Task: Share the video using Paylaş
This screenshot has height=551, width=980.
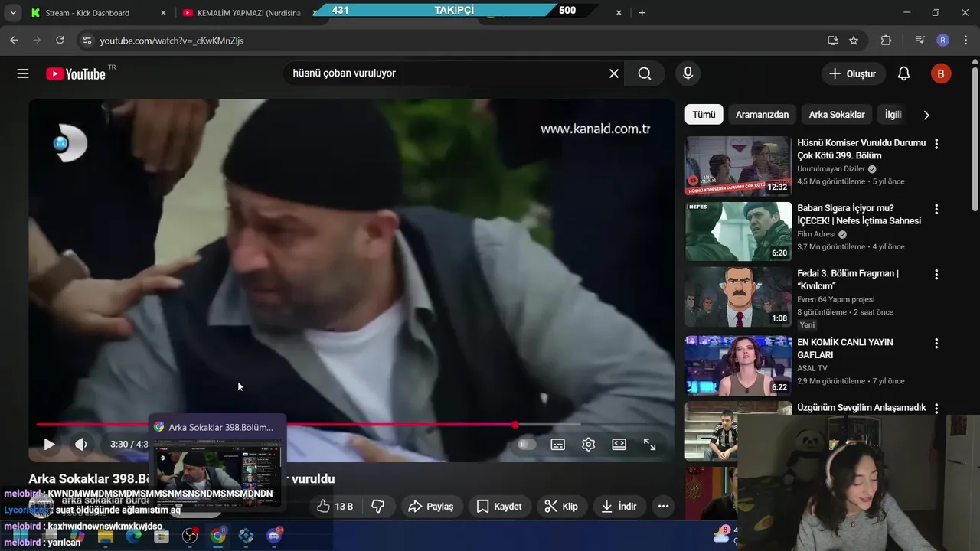Action: [431, 507]
